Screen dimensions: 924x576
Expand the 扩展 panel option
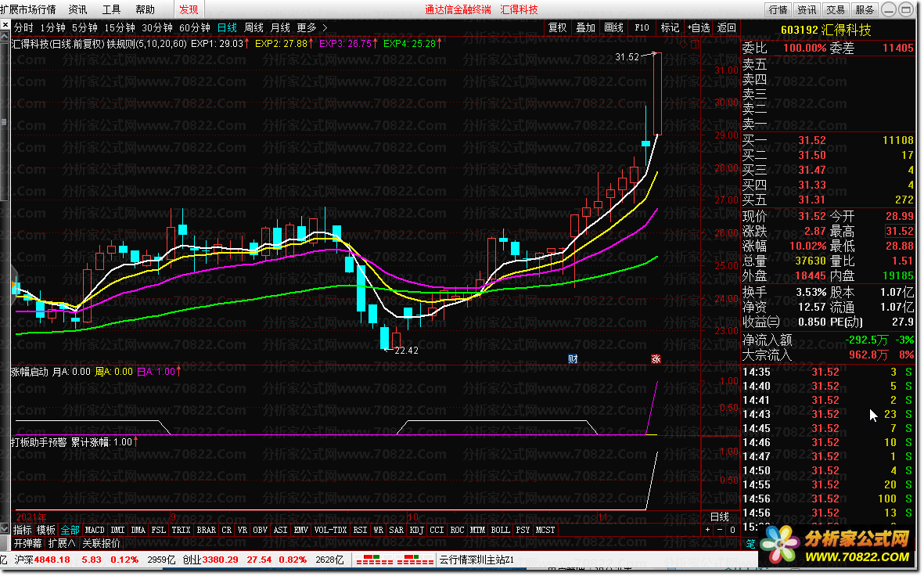pyautogui.click(x=62, y=544)
